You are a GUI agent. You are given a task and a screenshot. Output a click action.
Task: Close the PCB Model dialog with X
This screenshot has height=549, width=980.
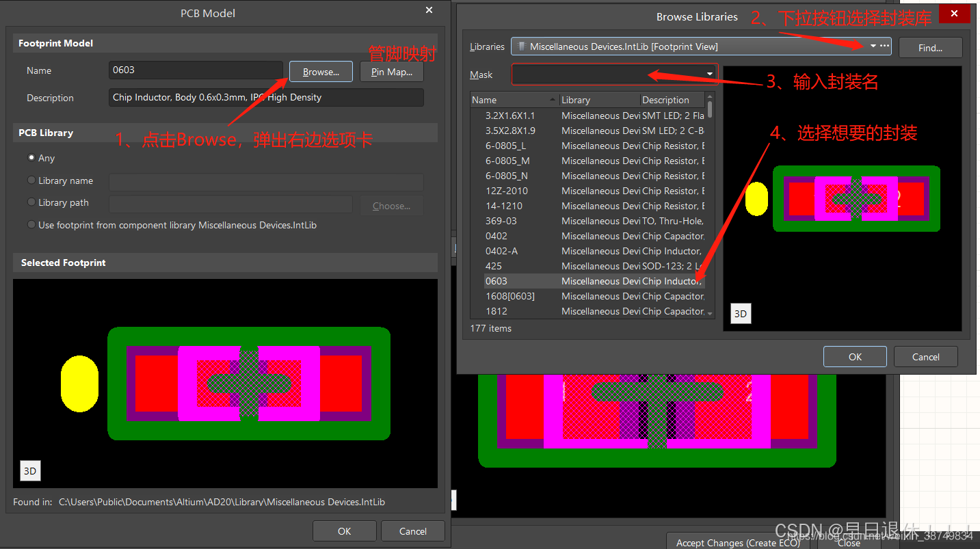click(x=429, y=10)
